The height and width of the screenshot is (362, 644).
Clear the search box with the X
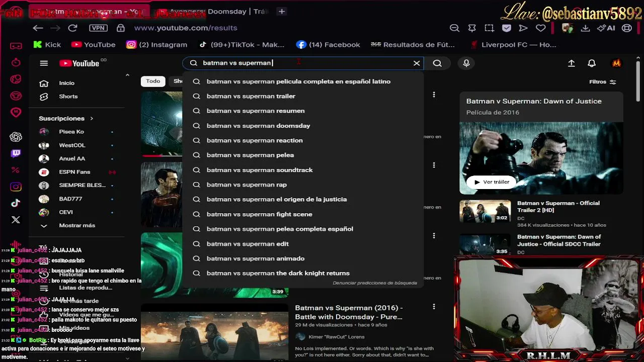(417, 63)
